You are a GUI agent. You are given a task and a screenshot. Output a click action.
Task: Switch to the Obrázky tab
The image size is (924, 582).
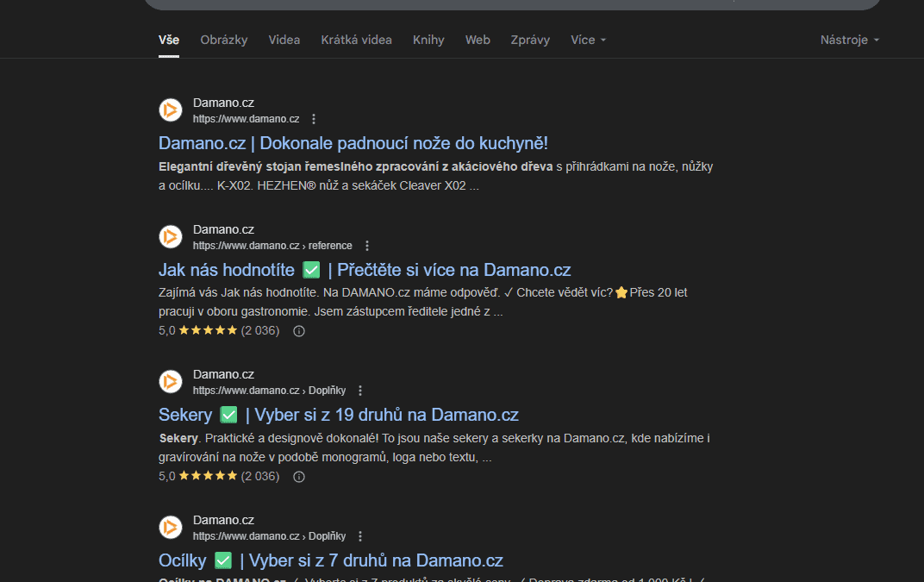click(x=224, y=40)
